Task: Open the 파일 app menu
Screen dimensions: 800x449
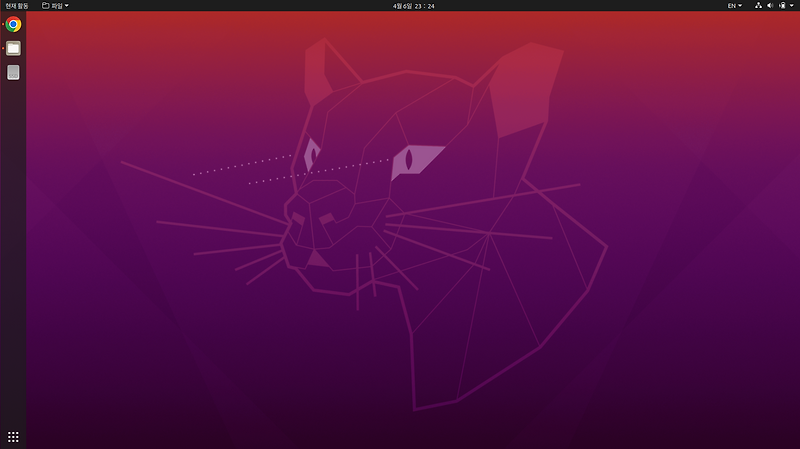Action: [x=55, y=6]
